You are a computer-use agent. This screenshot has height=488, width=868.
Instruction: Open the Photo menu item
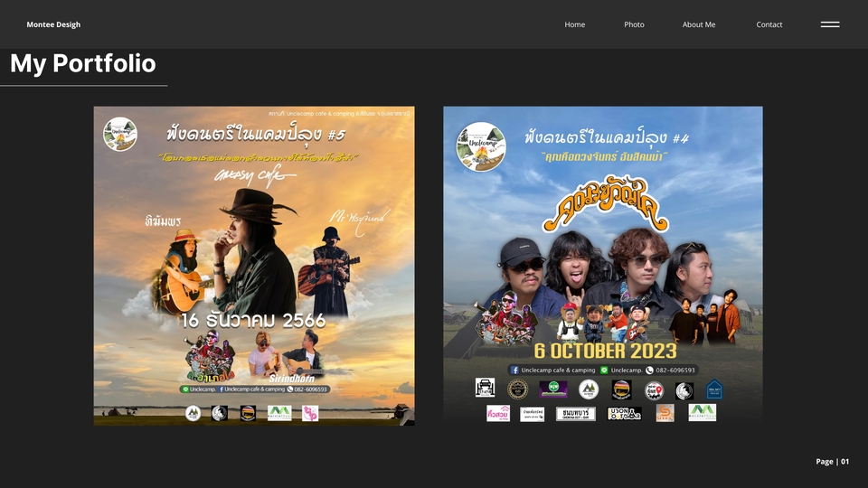[x=634, y=24]
